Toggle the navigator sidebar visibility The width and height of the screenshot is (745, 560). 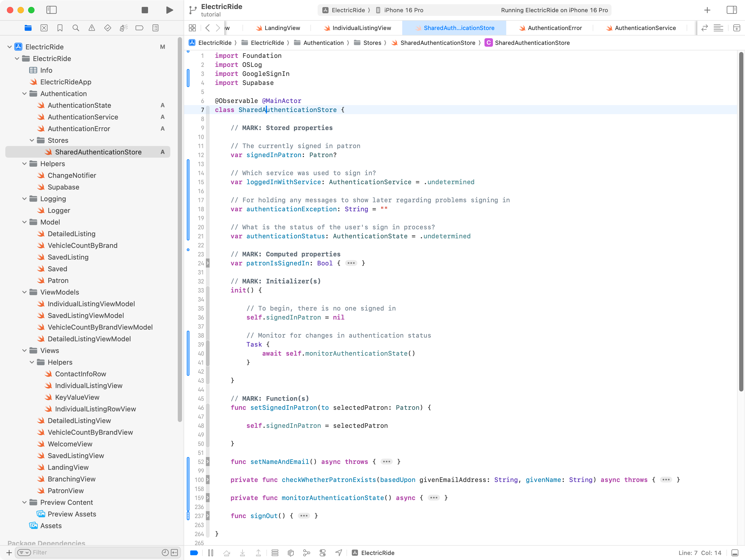(x=51, y=10)
